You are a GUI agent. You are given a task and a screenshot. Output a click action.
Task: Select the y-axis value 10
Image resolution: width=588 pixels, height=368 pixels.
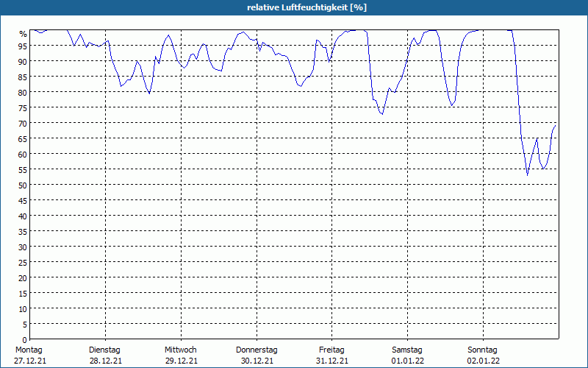(23, 309)
